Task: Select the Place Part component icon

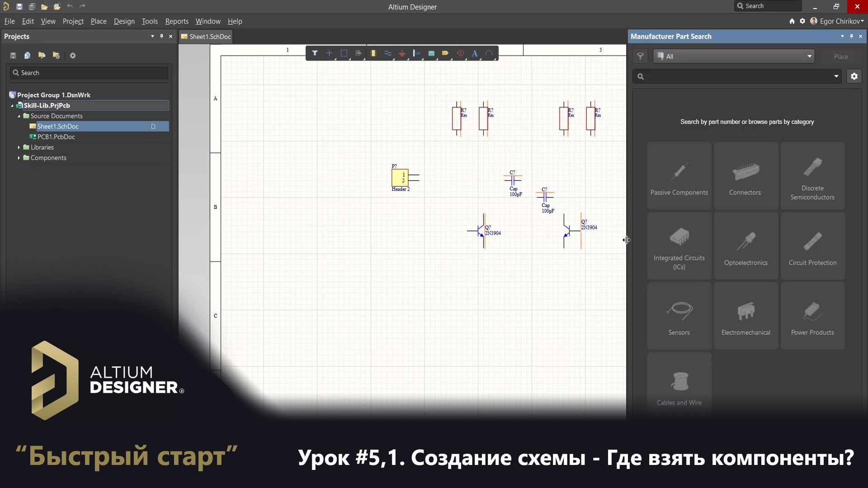Action: (x=373, y=53)
